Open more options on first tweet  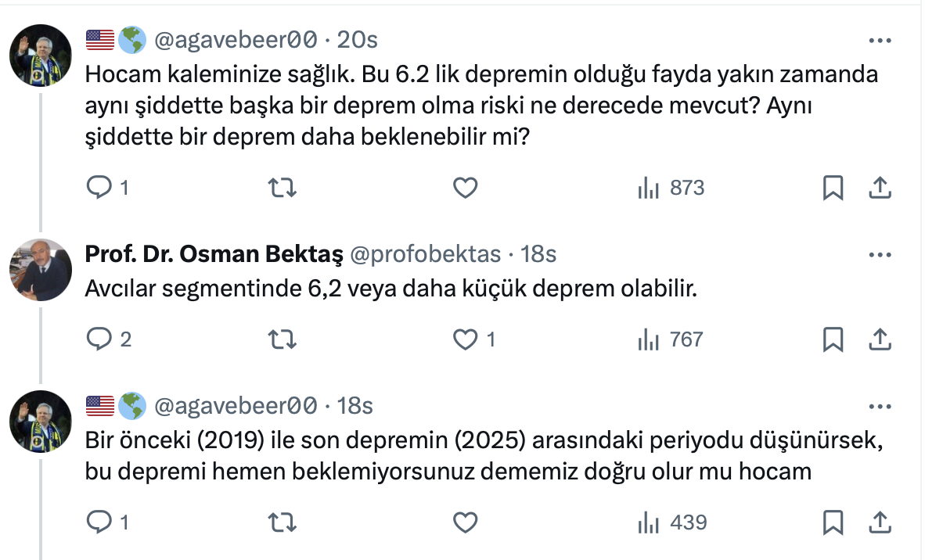click(880, 40)
